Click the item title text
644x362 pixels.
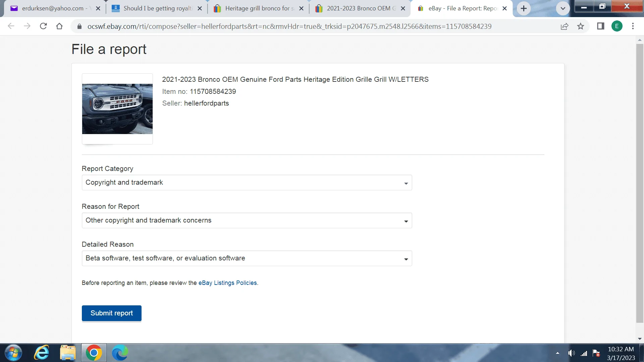pyautogui.click(x=295, y=79)
